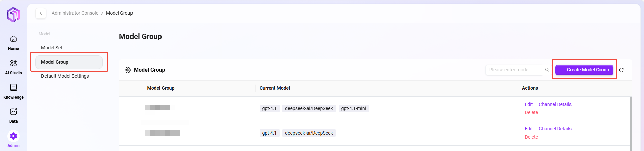Open the Home sidebar icon
The height and width of the screenshot is (151, 644).
[13, 39]
